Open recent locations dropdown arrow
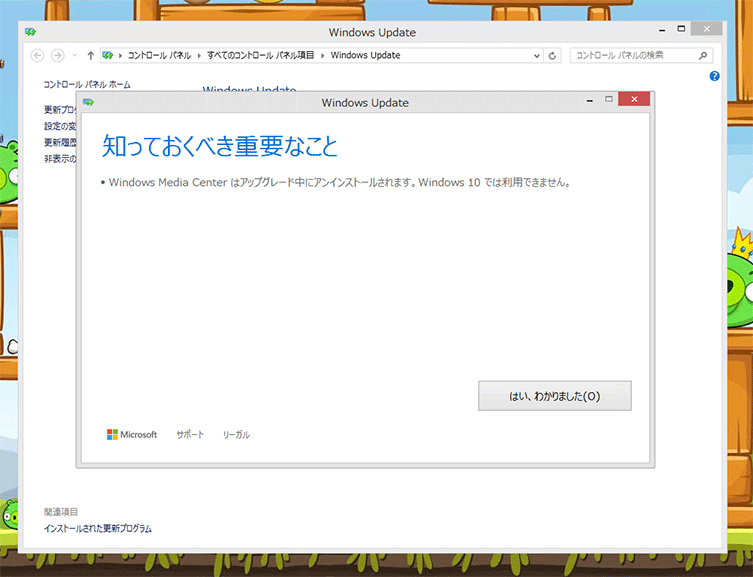Screen dimensions: 753x577 click(74, 56)
